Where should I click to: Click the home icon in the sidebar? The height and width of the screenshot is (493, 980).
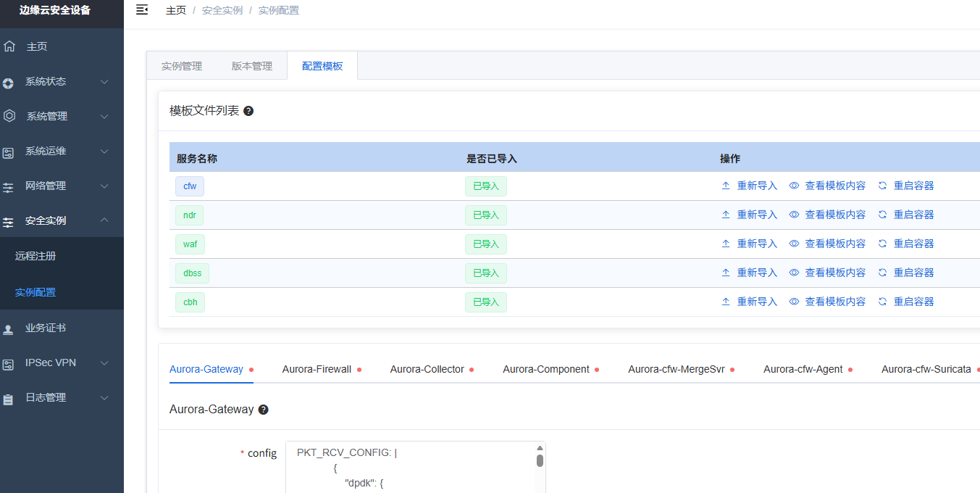click(x=9, y=46)
